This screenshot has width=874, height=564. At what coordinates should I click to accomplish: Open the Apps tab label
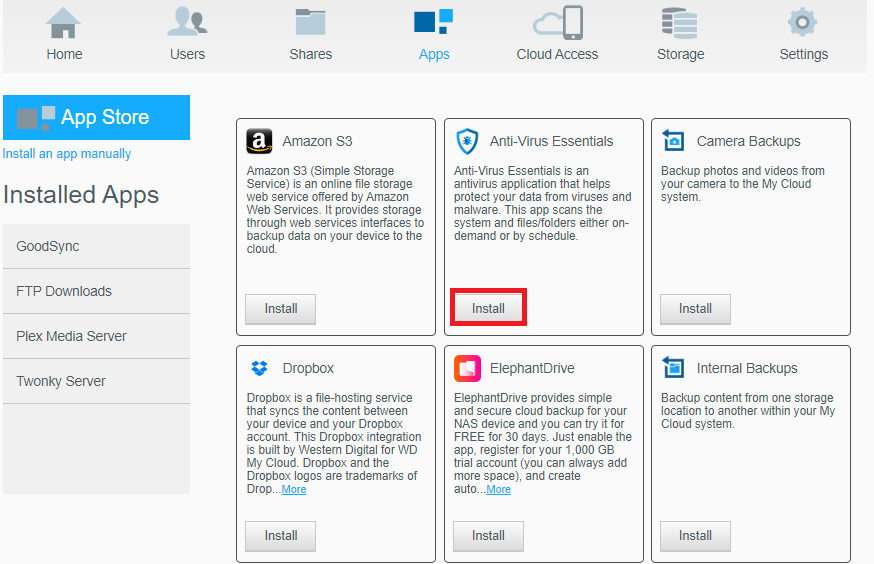(x=434, y=54)
